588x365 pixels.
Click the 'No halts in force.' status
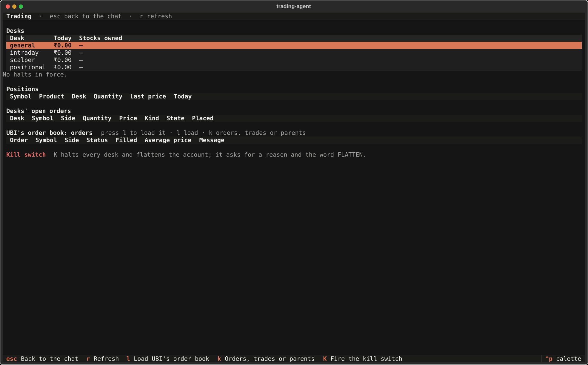coord(35,75)
